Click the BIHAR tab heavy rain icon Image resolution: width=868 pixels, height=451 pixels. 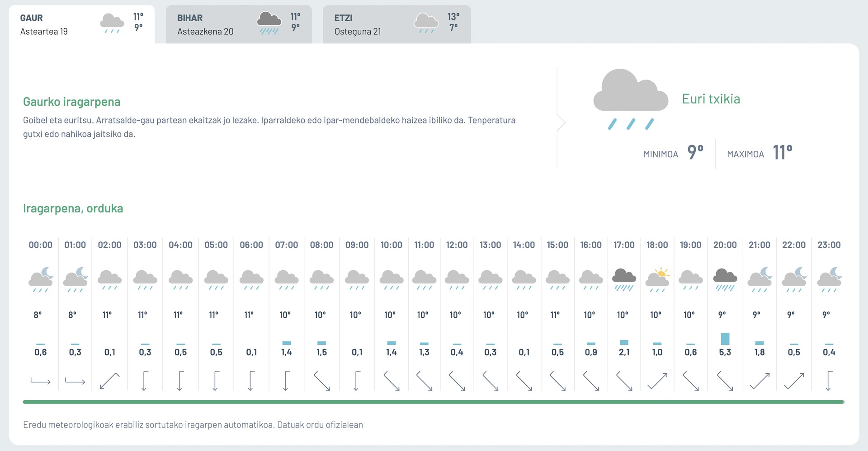pos(269,23)
